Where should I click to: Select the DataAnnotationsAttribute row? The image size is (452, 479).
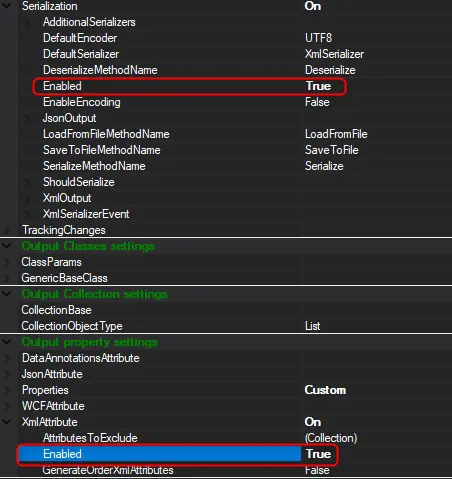[226, 358]
